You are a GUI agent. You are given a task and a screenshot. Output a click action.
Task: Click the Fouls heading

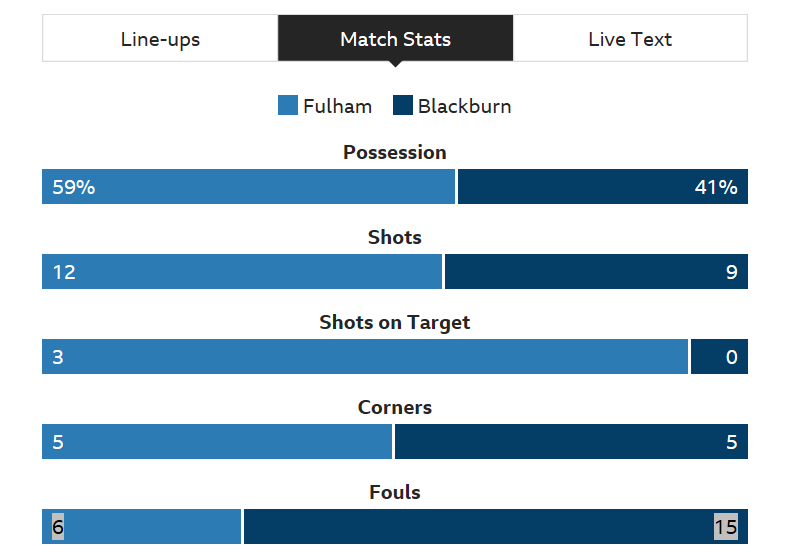[395, 493]
